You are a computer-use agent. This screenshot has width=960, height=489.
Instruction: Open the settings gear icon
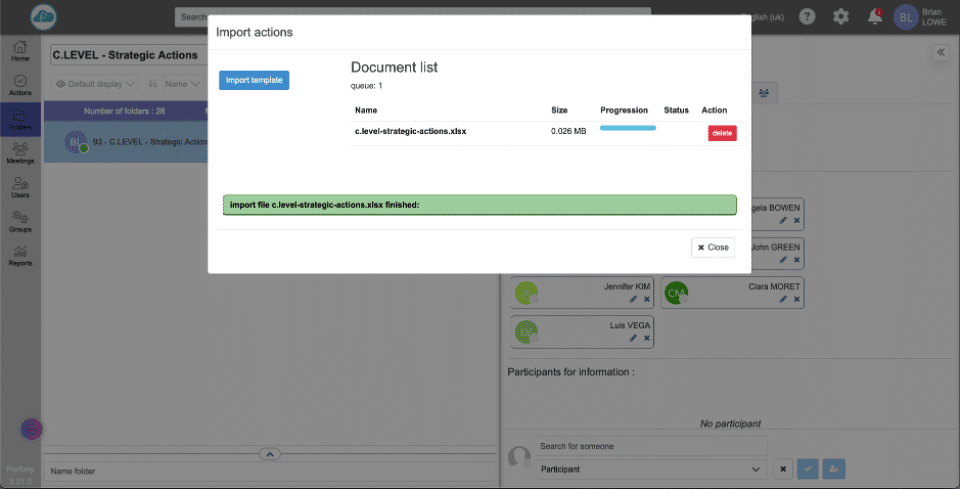841,17
